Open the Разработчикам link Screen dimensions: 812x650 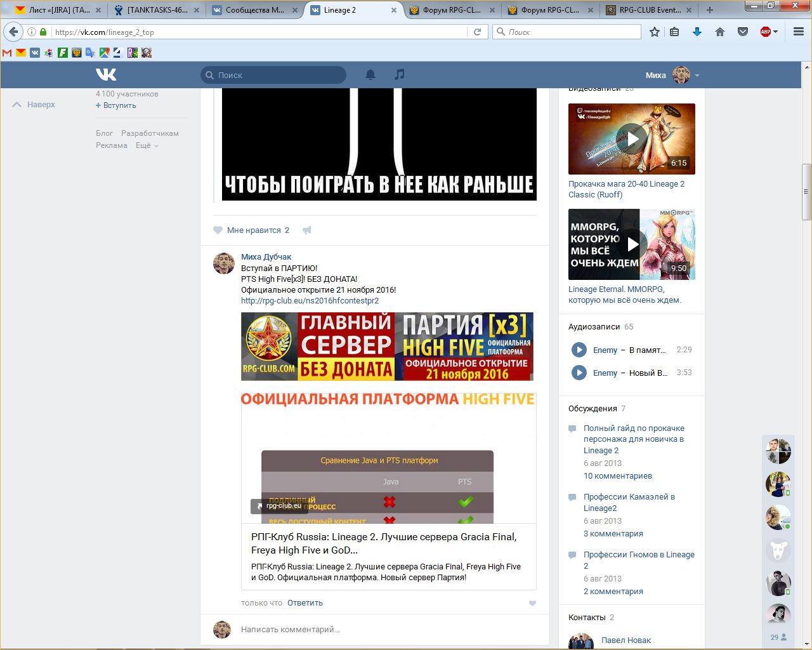click(x=150, y=133)
